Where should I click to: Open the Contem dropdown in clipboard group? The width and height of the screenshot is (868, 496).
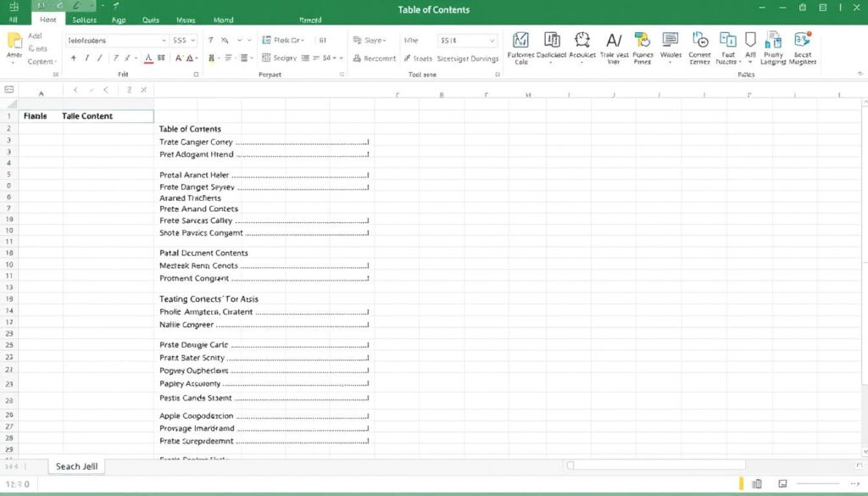coord(42,61)
